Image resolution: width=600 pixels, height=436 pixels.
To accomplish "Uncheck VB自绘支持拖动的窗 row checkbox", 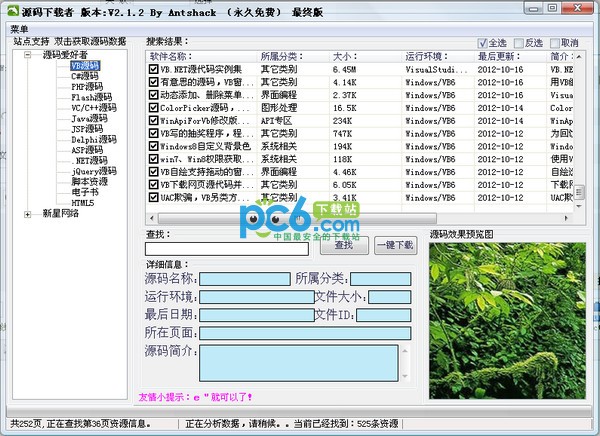I will pyautogui.click(x=153, y=172).
